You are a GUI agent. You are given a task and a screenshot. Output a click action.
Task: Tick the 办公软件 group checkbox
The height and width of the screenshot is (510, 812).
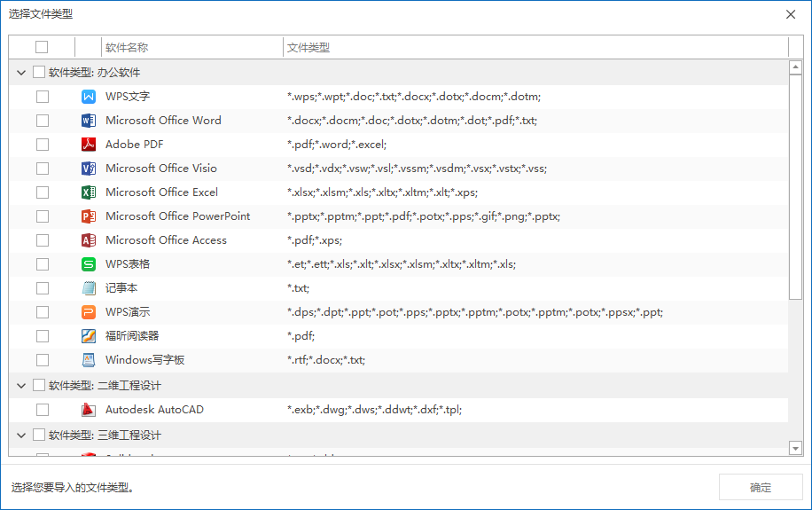tap(39, 72)
